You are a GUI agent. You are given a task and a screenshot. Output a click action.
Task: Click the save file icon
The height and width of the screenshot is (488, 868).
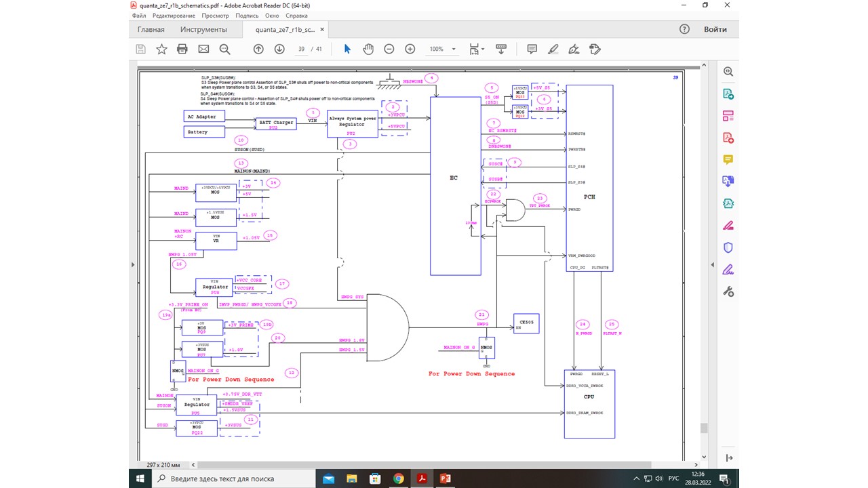click(x=141, y=49)
